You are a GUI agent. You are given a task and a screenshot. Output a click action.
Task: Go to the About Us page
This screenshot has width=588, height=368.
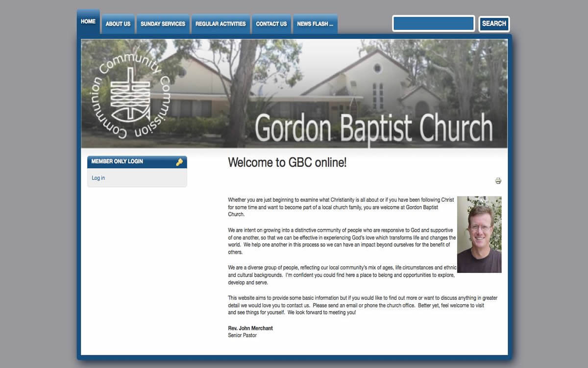[118, 24]
